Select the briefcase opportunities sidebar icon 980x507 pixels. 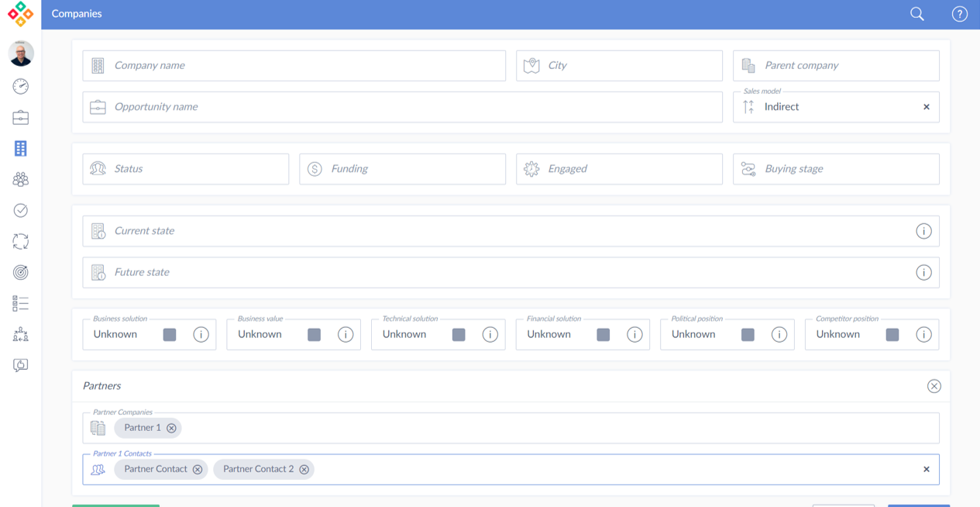pos(21,117)
